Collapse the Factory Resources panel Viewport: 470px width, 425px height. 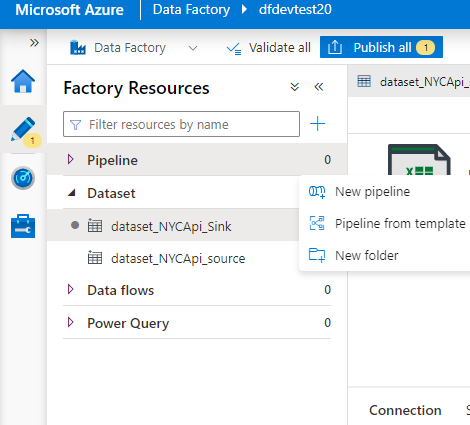pyautogui.click(x=319, y=87)
